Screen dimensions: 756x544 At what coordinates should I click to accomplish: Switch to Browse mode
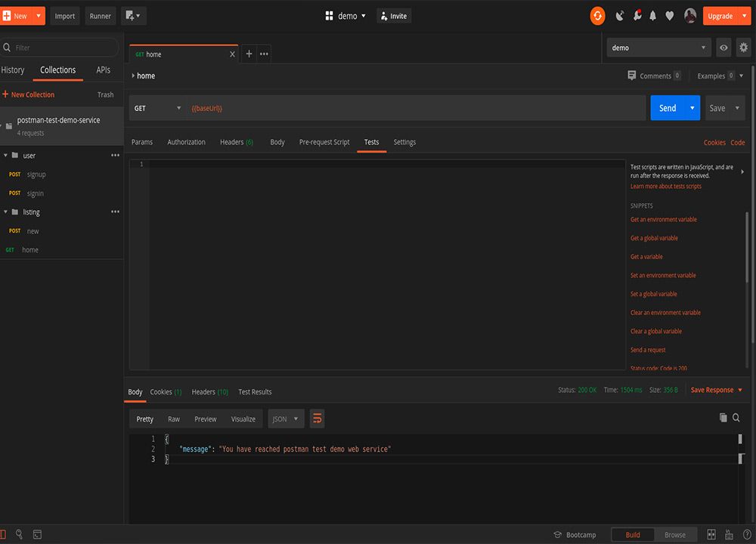pos(675,535)
